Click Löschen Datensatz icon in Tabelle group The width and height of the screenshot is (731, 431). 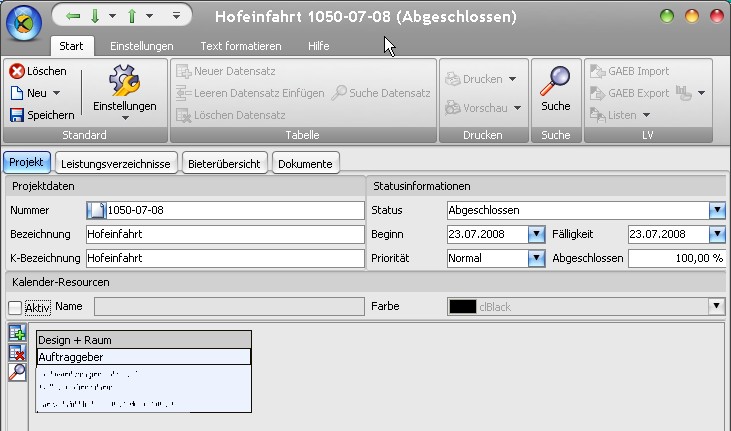point(184,115)
